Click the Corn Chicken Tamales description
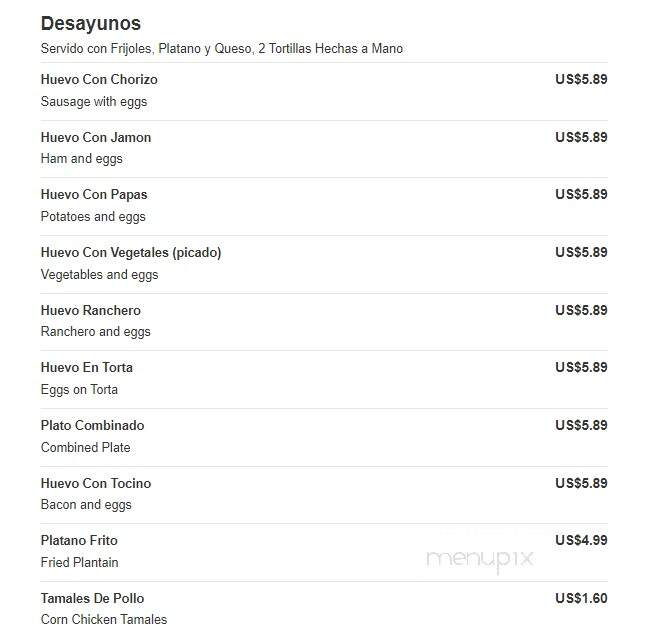 point(104,620)
